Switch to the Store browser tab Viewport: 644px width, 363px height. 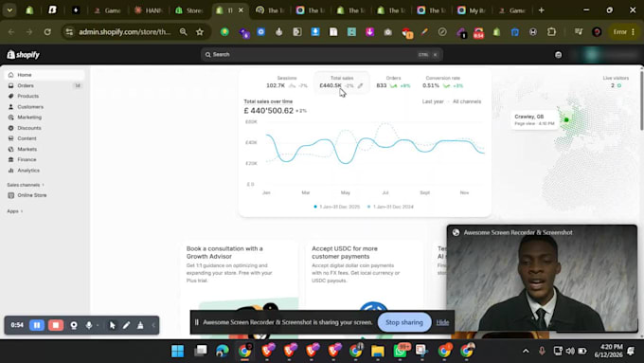coord(188,10)
